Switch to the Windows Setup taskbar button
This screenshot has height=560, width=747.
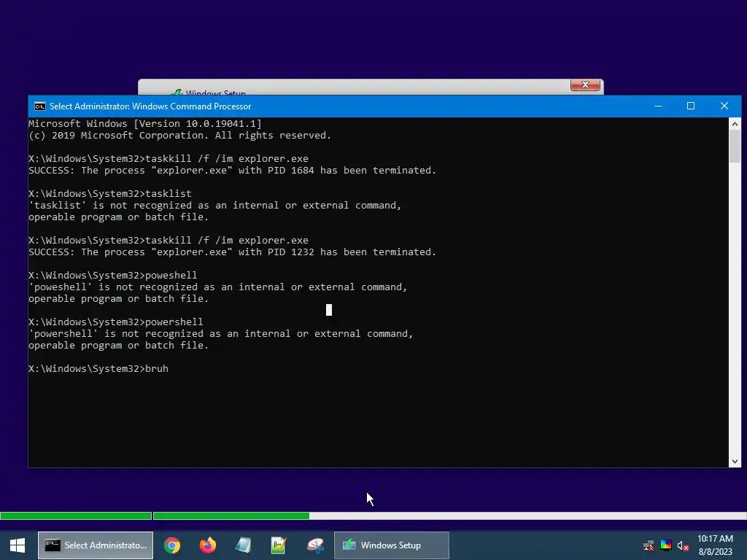point(392,545)
